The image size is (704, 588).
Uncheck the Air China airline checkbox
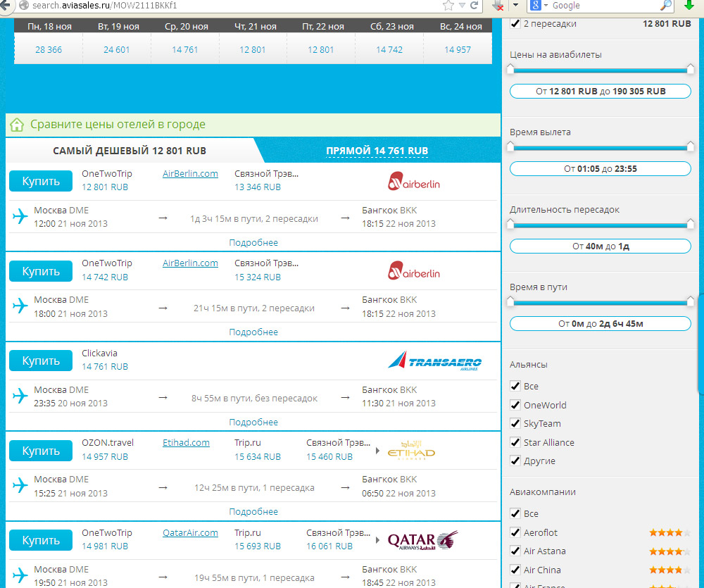[x=515, y=570]
